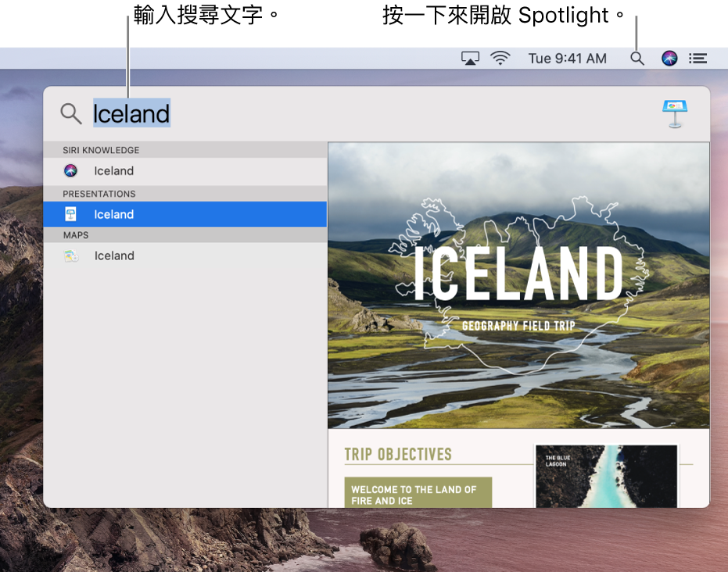Click the Blue Lagoon preview image
728x572 pixels.
point(606,476)
